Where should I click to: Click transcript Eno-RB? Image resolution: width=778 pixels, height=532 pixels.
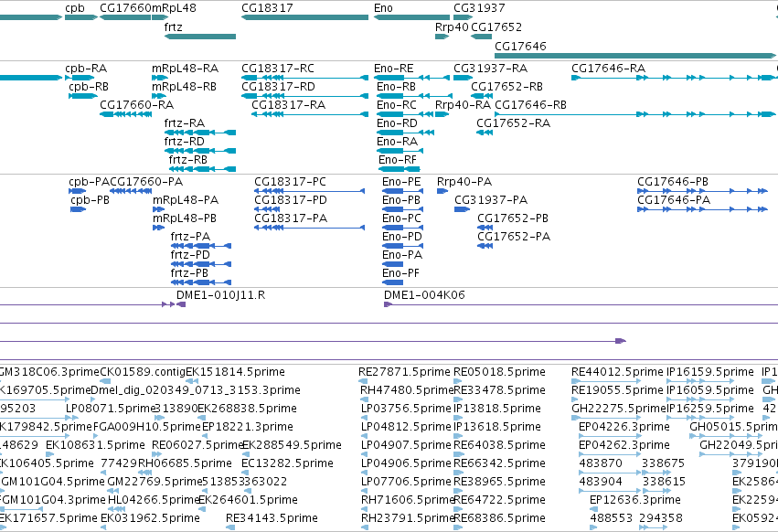click(415, 96)
